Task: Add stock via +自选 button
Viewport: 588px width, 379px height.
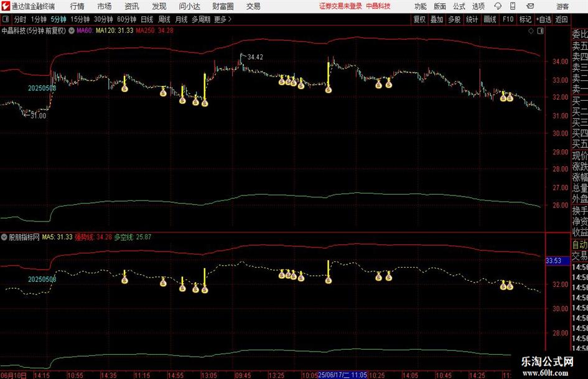Action: [x=543, y=19]
